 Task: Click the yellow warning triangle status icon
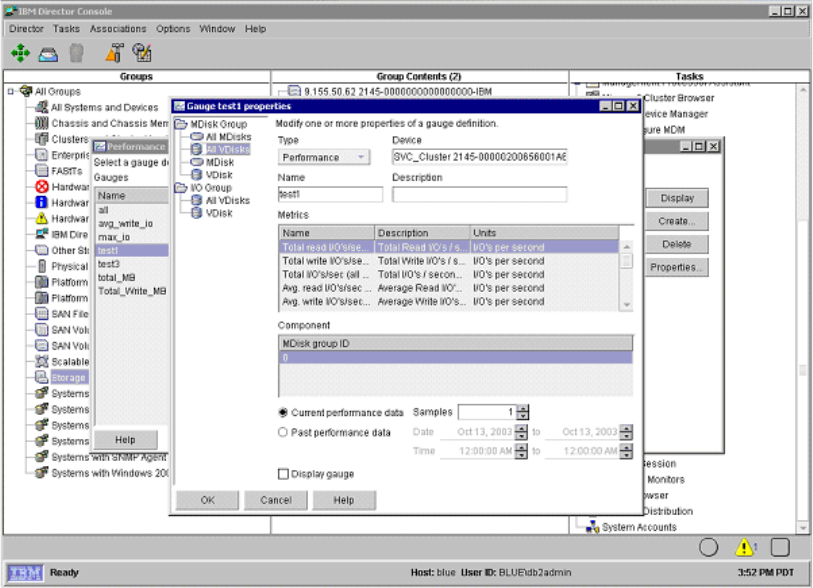point(745,547)
